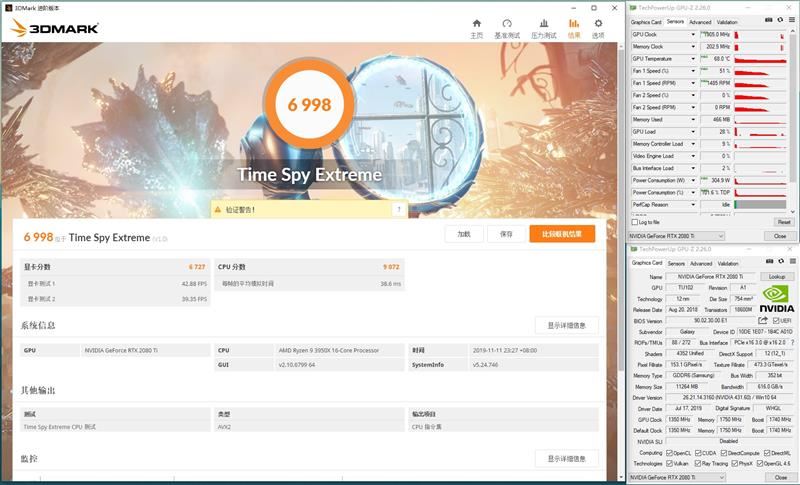
Task: Switch to Advanced tab in upper GPU-Z window
Action: click(x=700, y=22)
